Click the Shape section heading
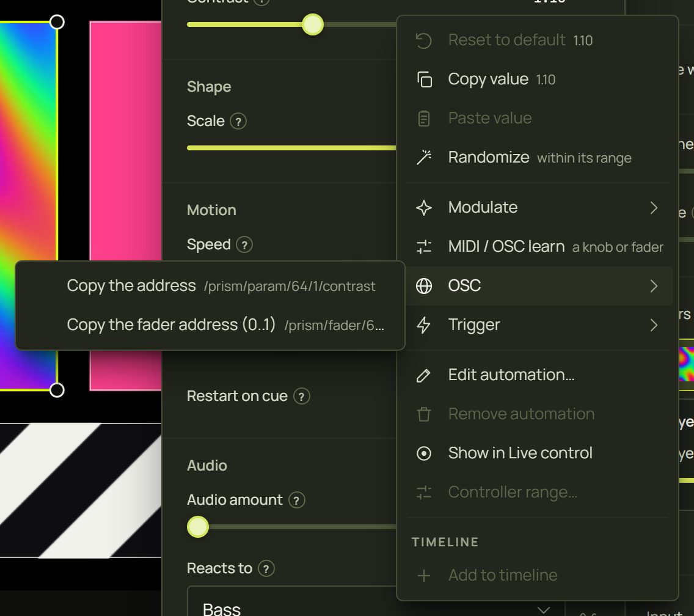 [x=209, y=87]
